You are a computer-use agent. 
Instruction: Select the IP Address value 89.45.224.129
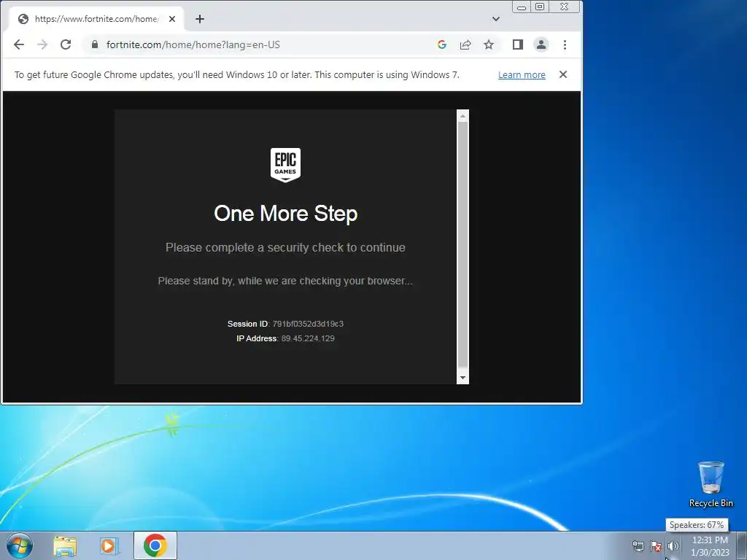(x=308, y=338)
